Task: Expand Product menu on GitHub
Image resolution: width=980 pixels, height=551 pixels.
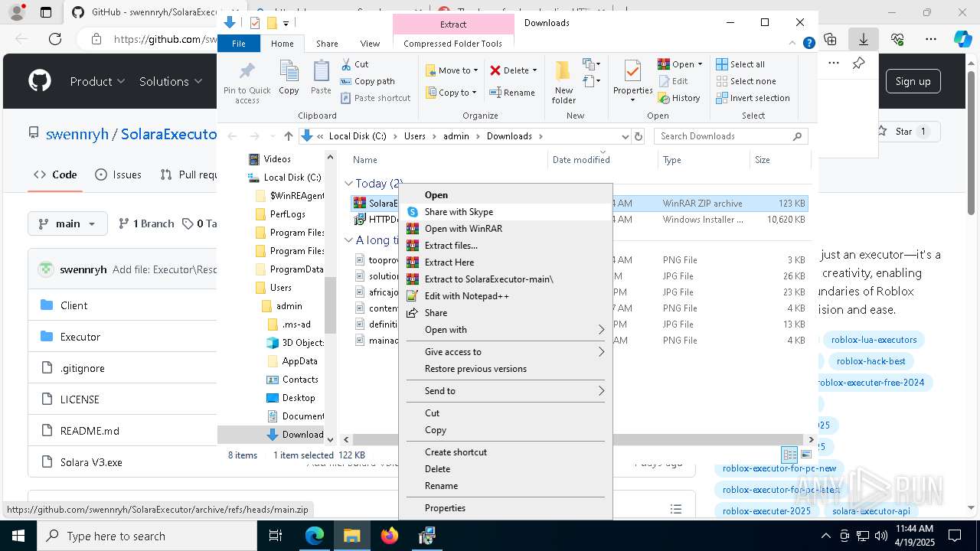Action: (x=97, y=81)
